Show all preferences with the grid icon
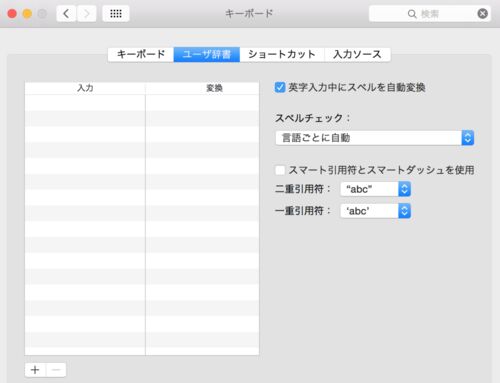 [116, 14]
